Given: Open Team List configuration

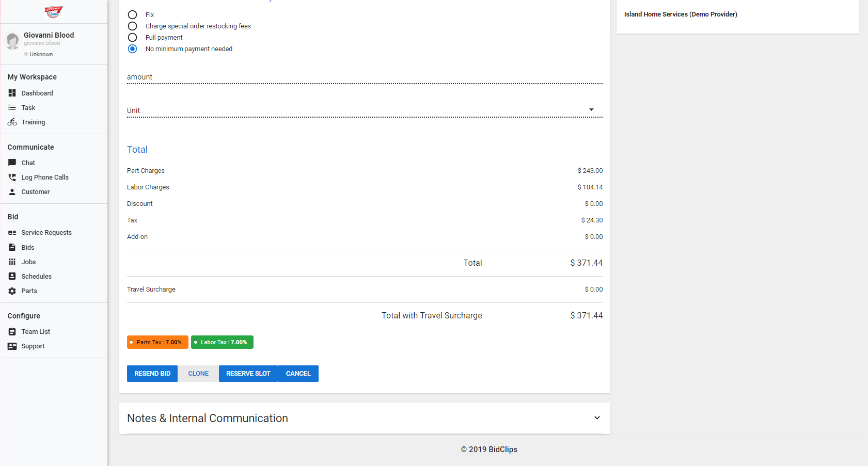Looking at the screenshot, I should (36, 331).
